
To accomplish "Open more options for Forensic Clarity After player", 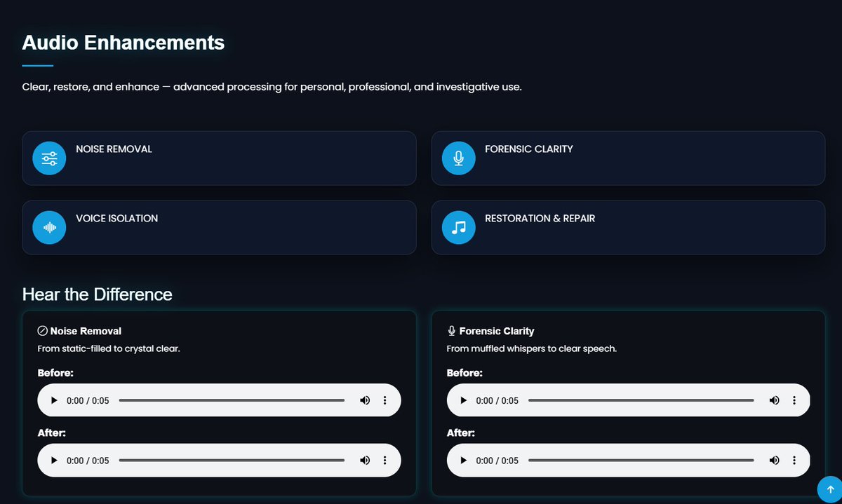I will [x=794, y=461].
